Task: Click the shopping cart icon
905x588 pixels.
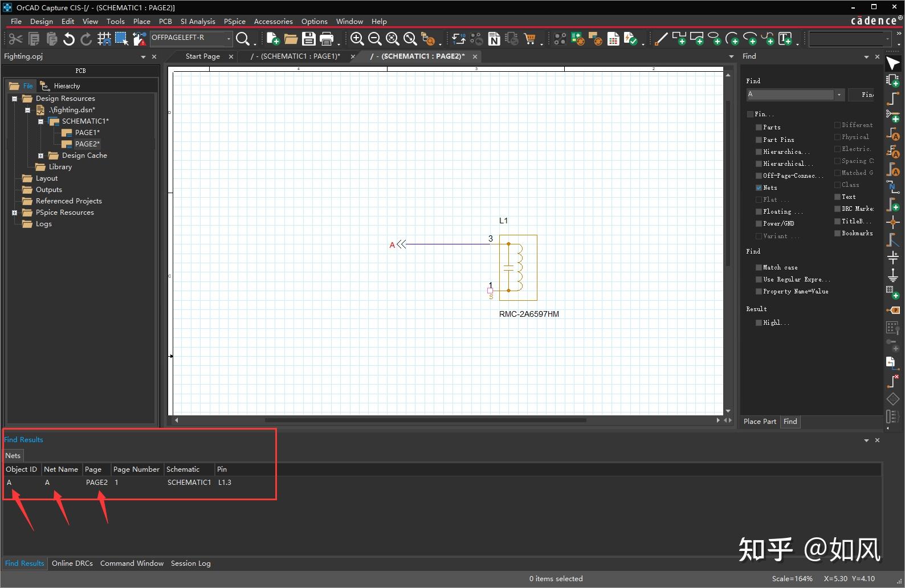Action: point(530,39)
